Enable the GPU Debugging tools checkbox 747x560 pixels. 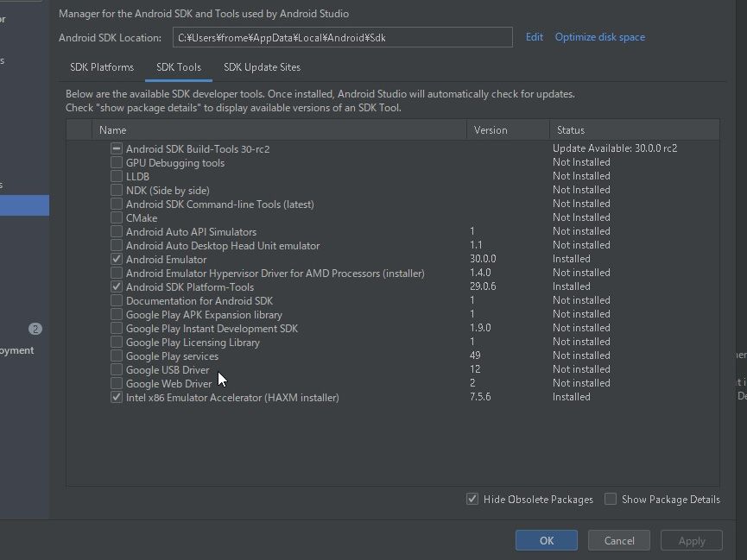click(x=117, y=163)
